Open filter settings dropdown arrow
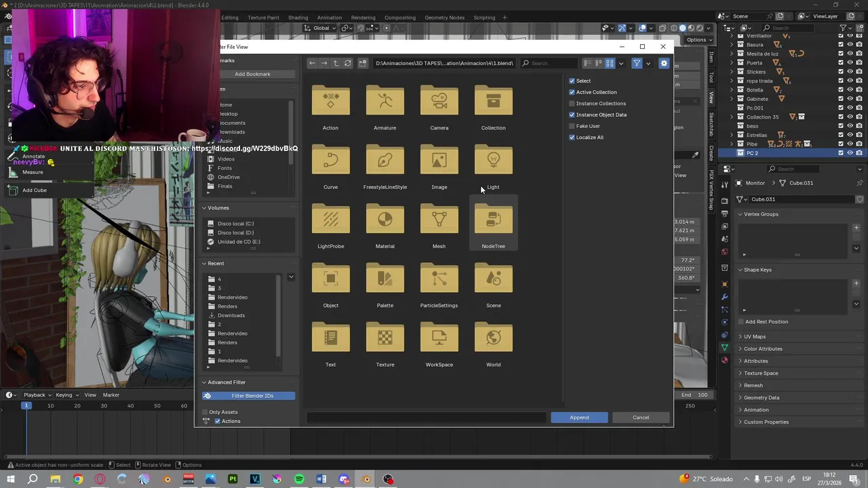Screen dimensions: 868x488 (648, 63)
